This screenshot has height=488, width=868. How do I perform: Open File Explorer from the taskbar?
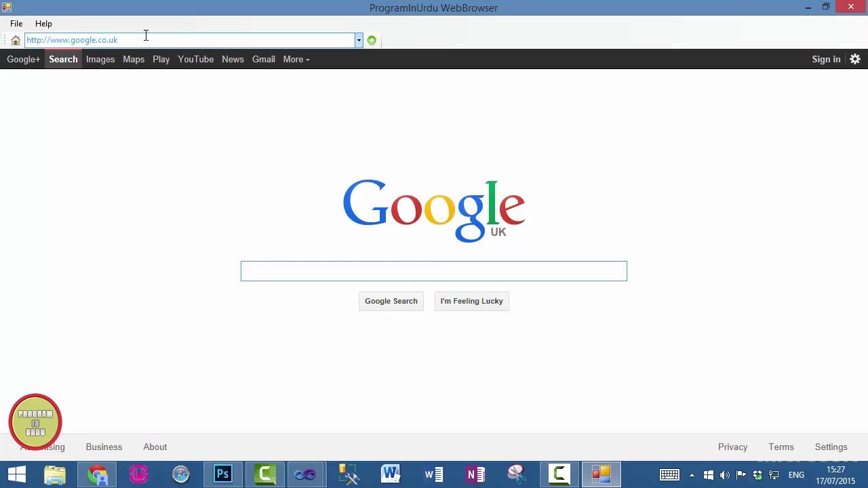coord(55,474)
